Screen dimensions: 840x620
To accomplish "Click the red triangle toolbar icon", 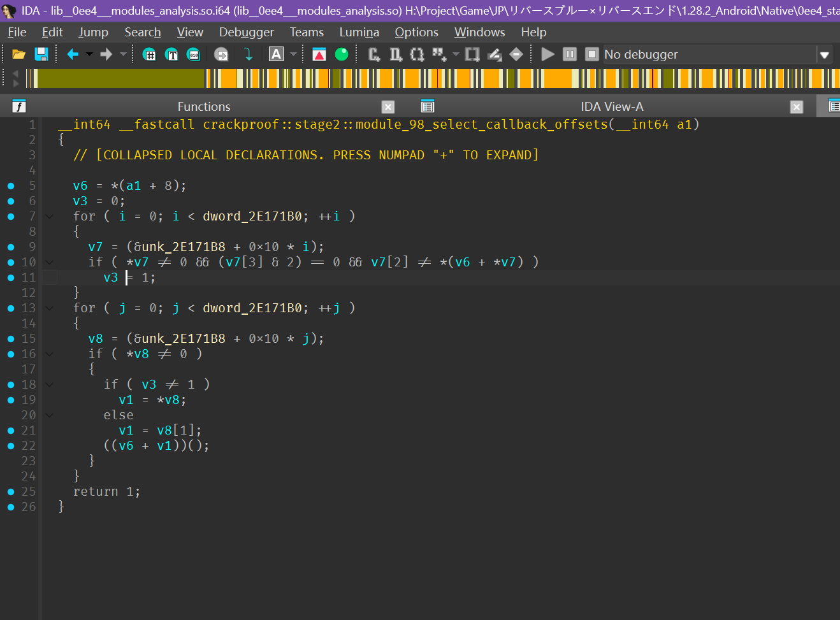I will tap(319, 55).
